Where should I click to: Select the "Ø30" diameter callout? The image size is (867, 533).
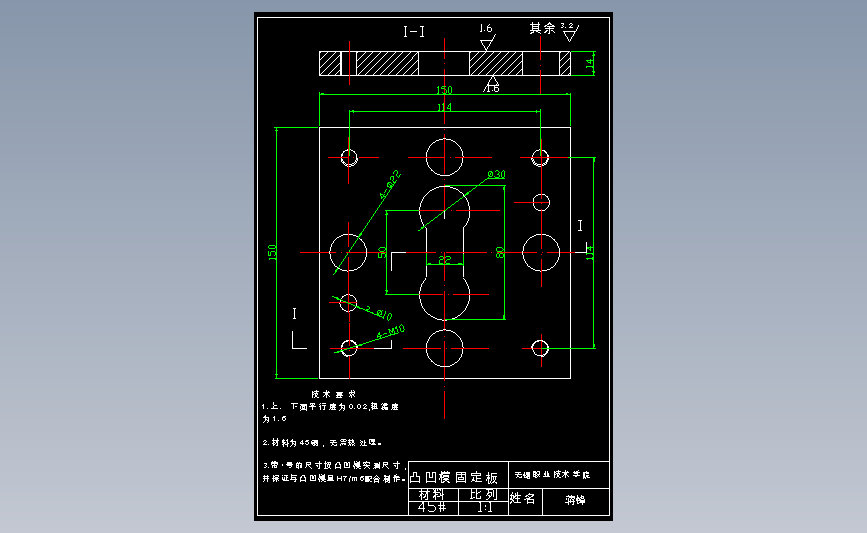[x=496, y=175]
